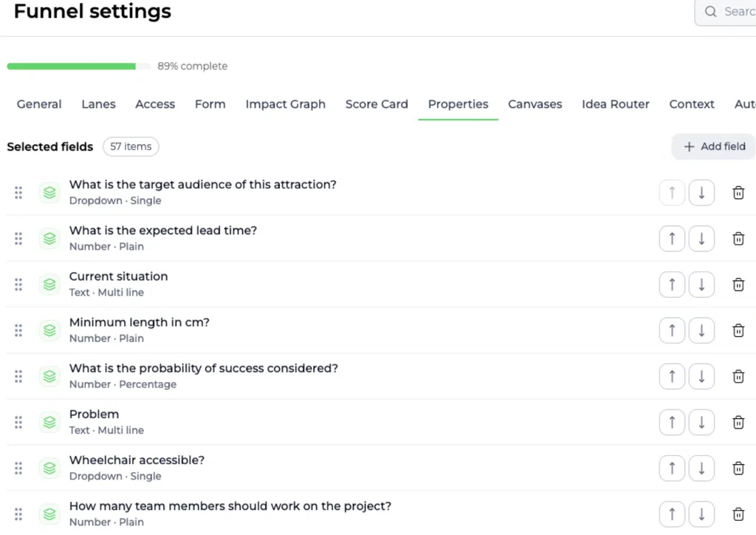Go to the Idea Router tab
This screenshot has width=756, height=535.
[615, 104]
